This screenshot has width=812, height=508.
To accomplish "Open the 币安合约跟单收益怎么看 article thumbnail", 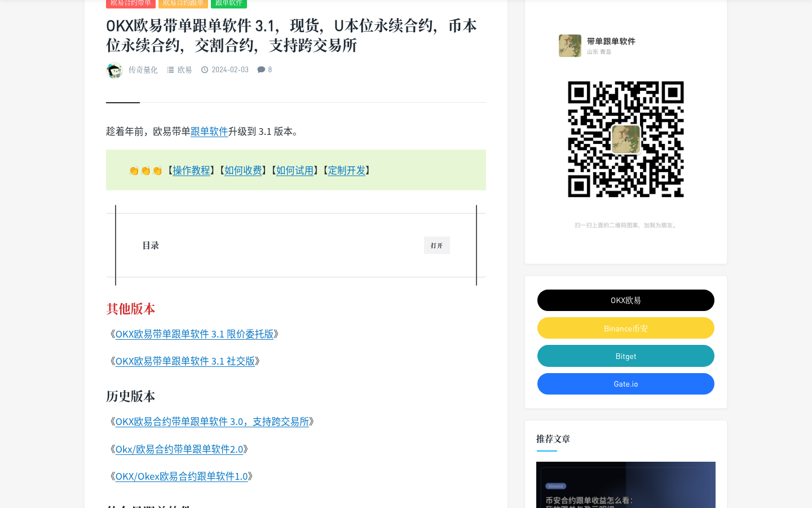I will (626, 485).
